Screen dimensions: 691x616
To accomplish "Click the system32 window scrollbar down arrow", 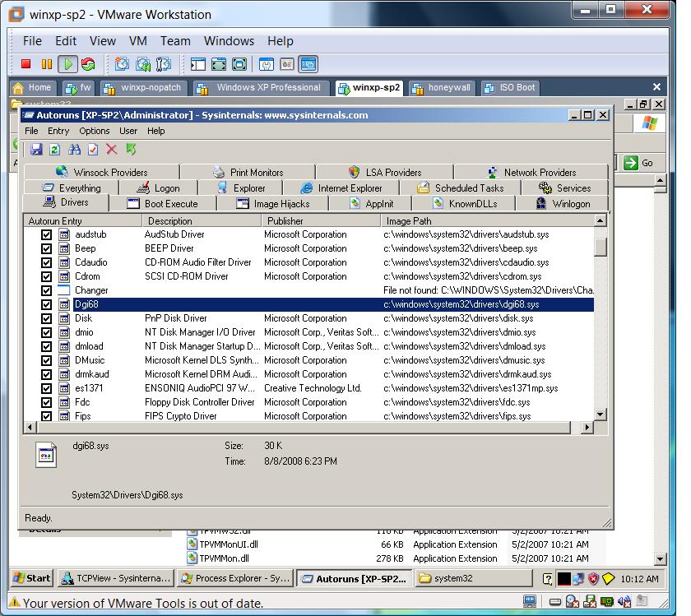I will point(660,559).
